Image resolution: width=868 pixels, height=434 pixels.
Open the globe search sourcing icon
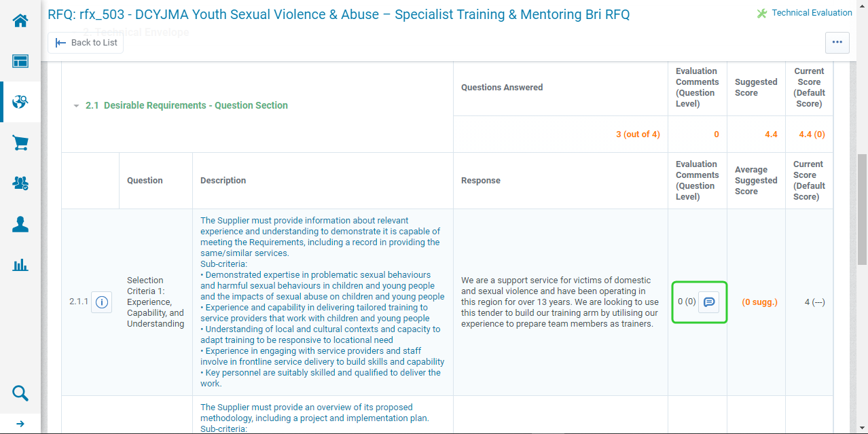[x=20, y=103]
